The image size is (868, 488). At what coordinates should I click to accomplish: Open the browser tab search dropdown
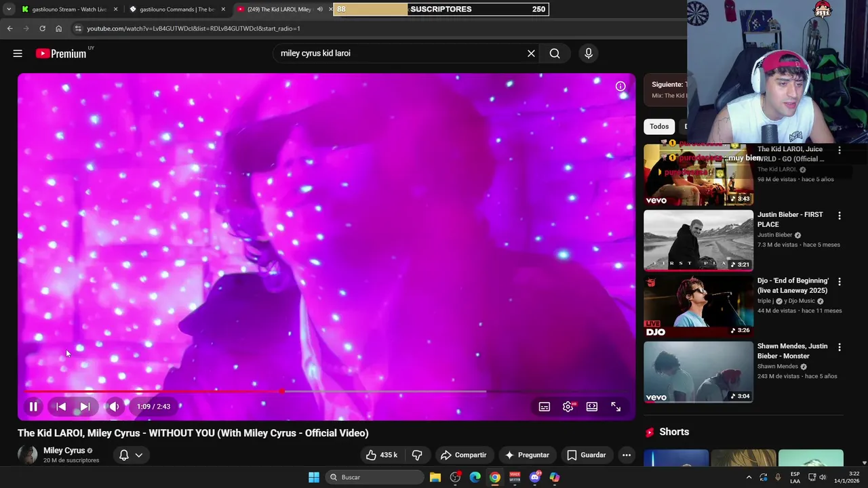(x=9, y=9)
